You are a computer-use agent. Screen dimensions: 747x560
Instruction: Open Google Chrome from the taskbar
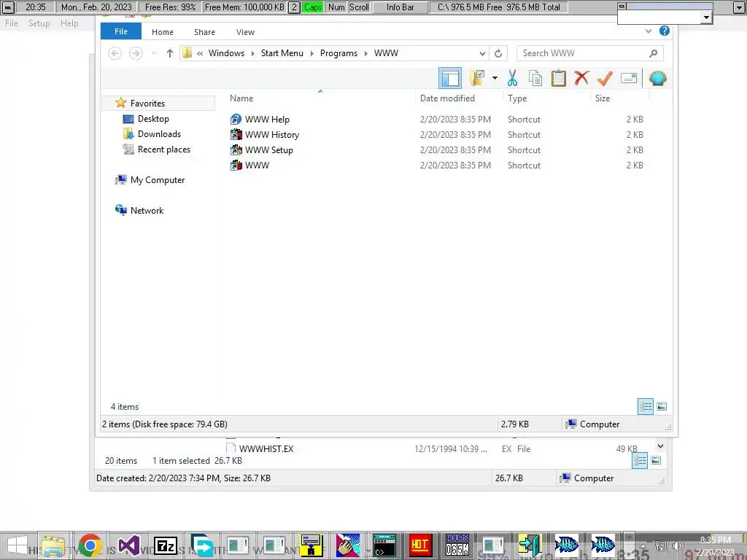coord(90,545)
